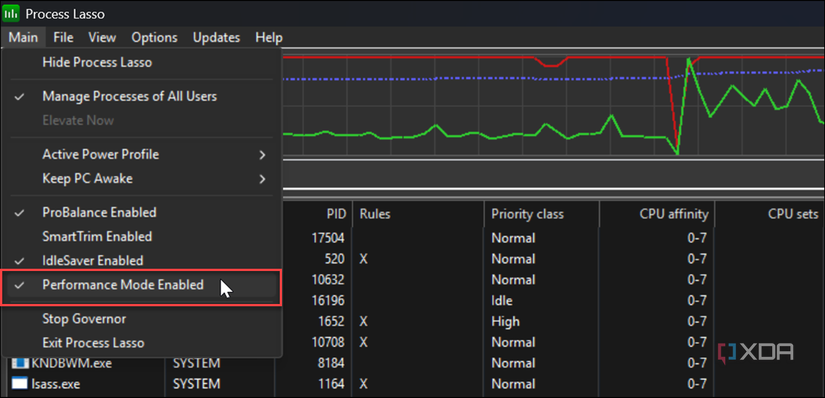This screenshot has height=398, width=825.
Task: Sort by the Rules column header
Action: (418, 214)
